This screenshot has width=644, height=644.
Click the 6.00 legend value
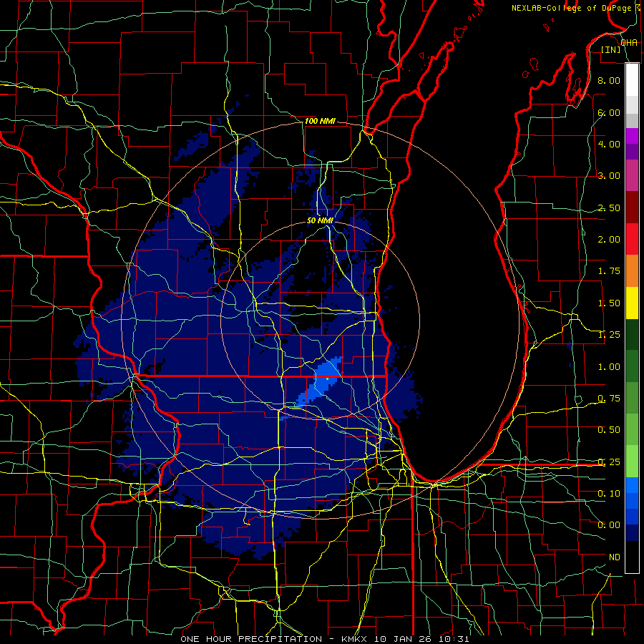tap(609, 112)
